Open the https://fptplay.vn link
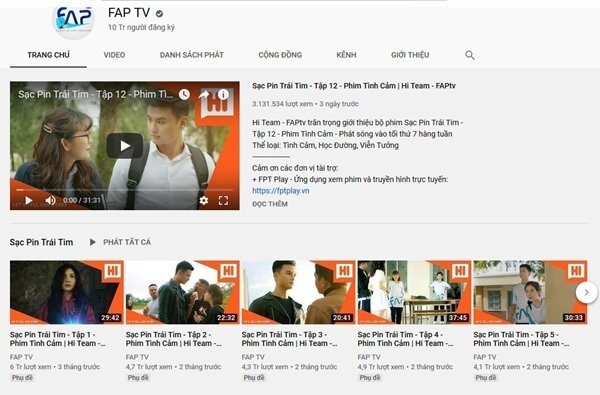The height and width of the screenshot is (395, 600). [x=280, y=191]
